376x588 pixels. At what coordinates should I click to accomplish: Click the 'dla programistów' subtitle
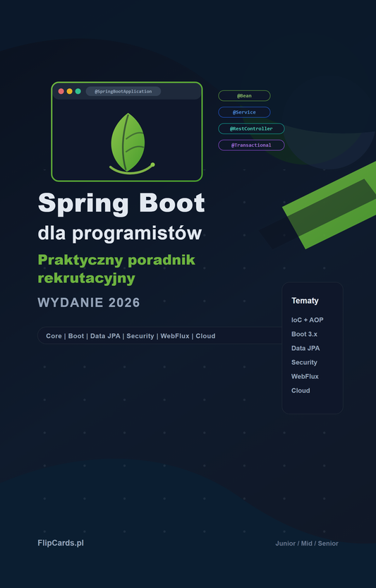click(120, 233)
